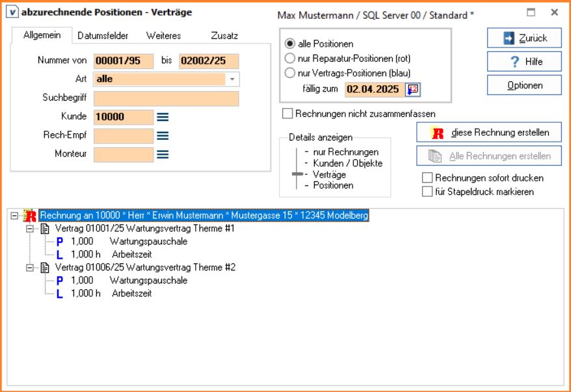Click into the Suchbegriff input field
This screenshot has height=392, width=571.
tap(166, 99)
